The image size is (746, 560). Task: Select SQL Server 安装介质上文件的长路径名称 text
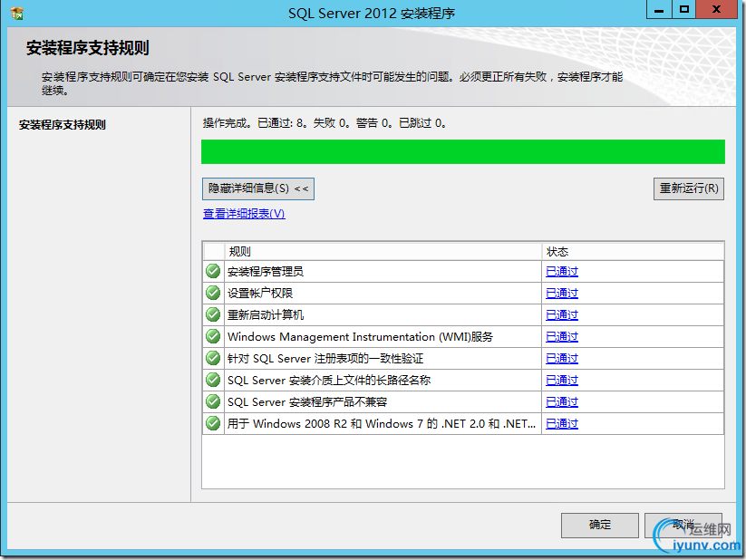tap(329, 381)
